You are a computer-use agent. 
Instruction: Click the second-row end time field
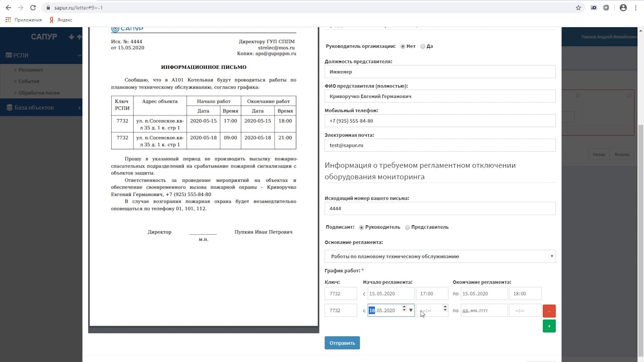click(x=525, y=310)
